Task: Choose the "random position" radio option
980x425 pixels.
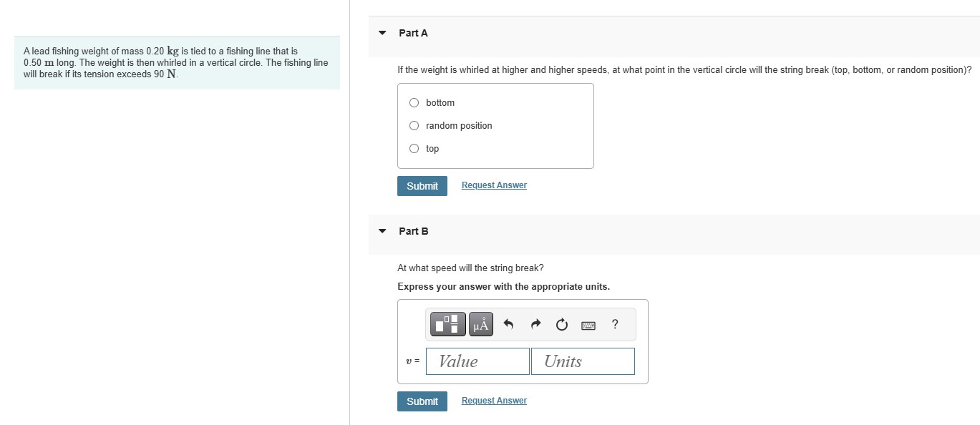Action: point(414,126)
